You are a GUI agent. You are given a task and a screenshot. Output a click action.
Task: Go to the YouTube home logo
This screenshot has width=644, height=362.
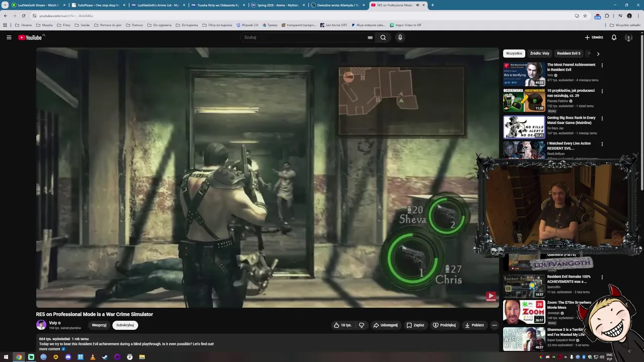(31, 38)
